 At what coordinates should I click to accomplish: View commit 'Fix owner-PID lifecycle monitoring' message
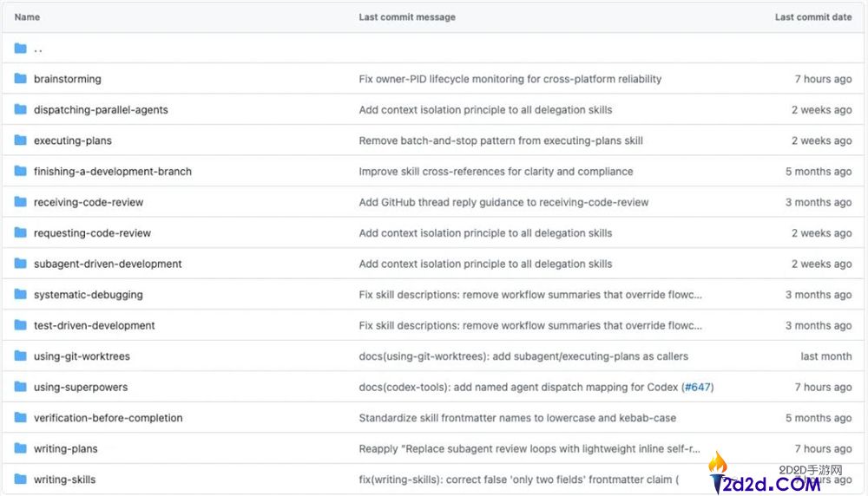pyautogui.click(x=510, y=79)
